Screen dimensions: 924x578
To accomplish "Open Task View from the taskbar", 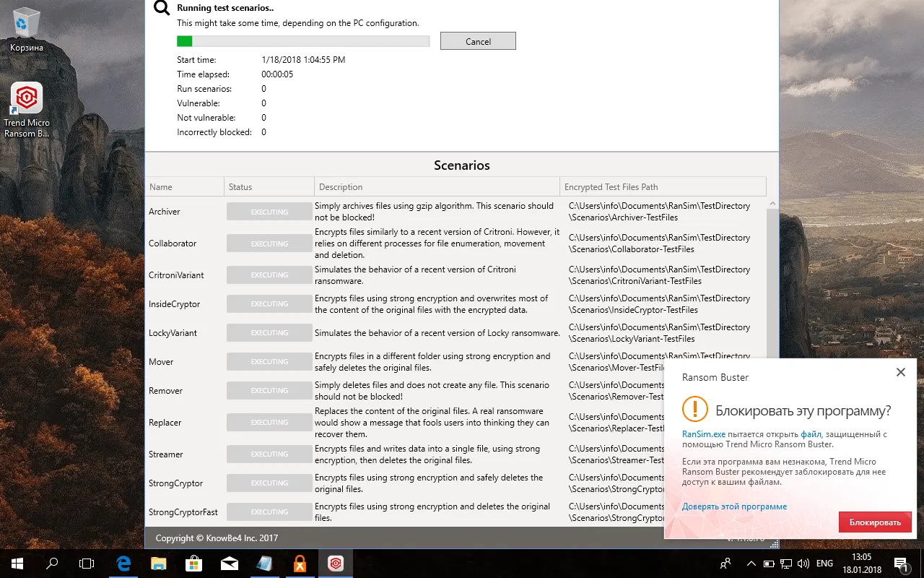I will pyautogui.click(x=87, y=563).
